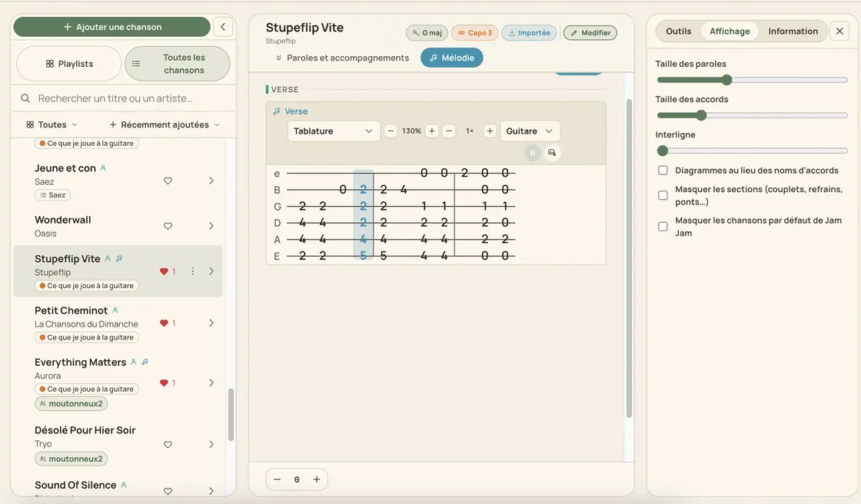Open the Guitare instrument dropdown
This screenshot has width=861, height=504.
[x=530, y=131]
